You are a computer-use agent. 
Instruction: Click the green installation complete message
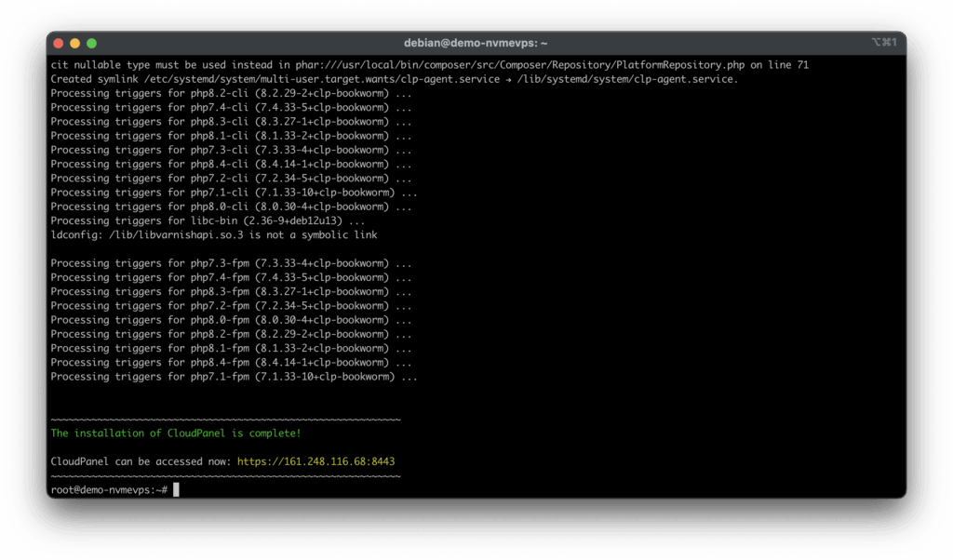click(x=176, y=433)
